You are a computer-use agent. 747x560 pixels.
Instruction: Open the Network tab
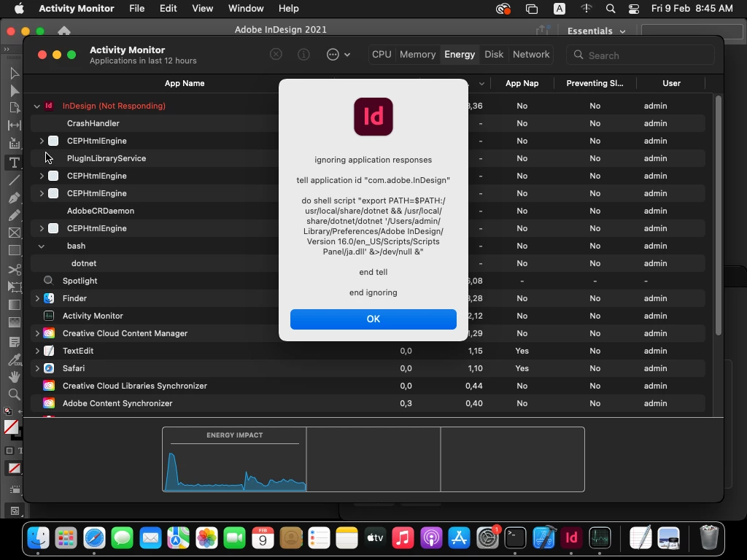(531, 54)
